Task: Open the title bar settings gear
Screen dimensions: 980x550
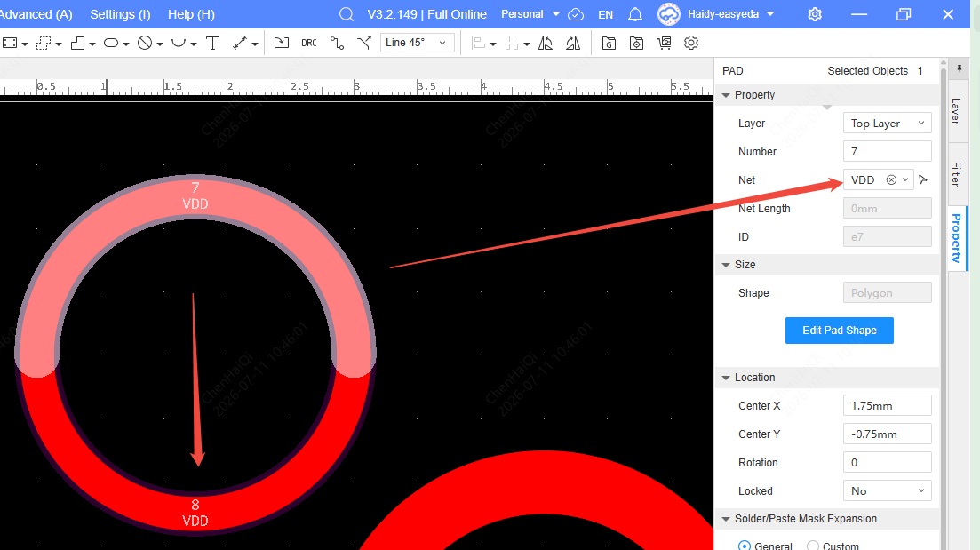Action: (815, 14)
